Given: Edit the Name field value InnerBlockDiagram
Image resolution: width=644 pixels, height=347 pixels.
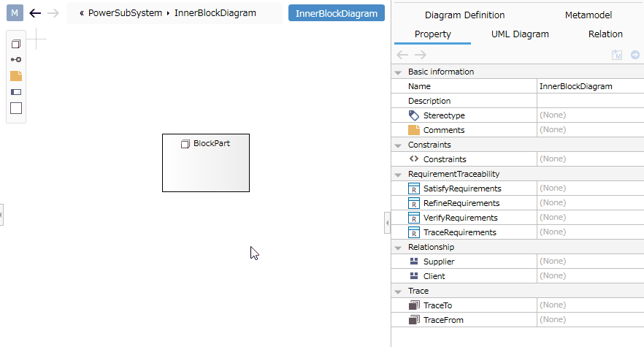Looking at the screenshot, I should tap(590, 86).
